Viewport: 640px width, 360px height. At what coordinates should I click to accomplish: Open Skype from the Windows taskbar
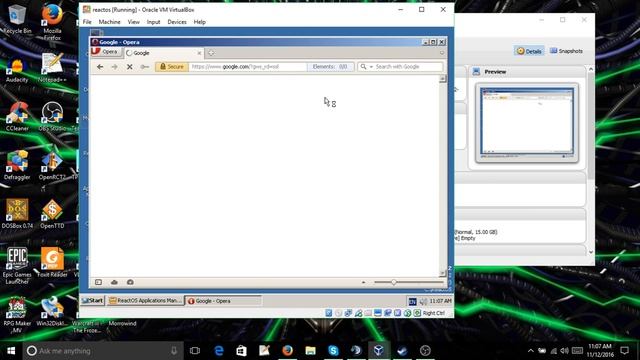point(333,351)
